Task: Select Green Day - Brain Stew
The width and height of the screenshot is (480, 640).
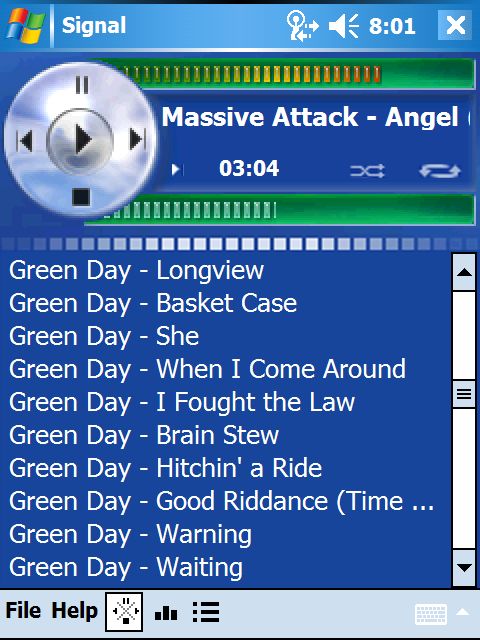Action: click(x=144, y=435)
